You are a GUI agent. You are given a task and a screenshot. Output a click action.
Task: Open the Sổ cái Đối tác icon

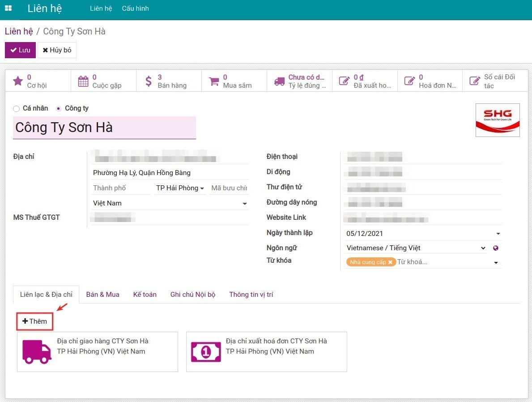(x=475, y=81)
